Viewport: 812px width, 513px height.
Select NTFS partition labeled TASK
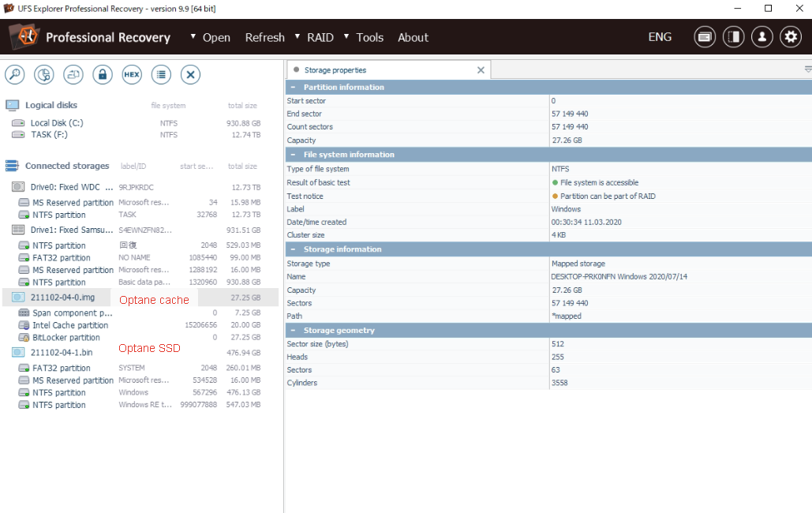(140, 215)
